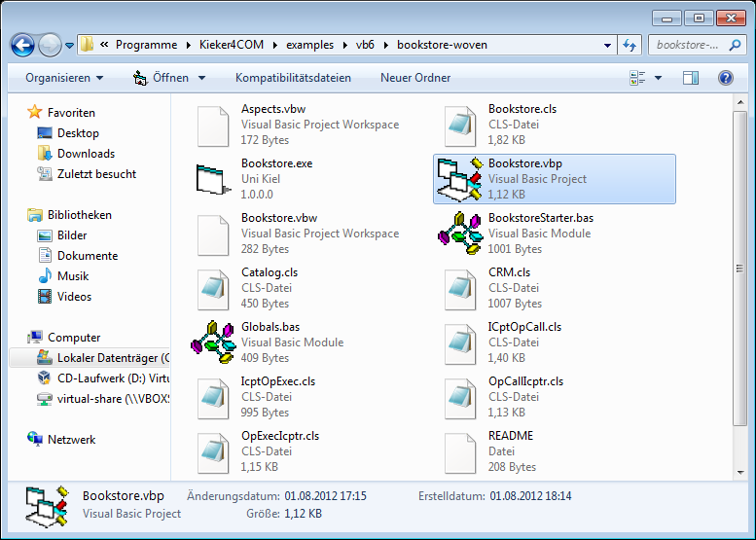Click the vertical scrollbar down arrow
Viewport: 756px width, 540px height.
coord(740,473)
